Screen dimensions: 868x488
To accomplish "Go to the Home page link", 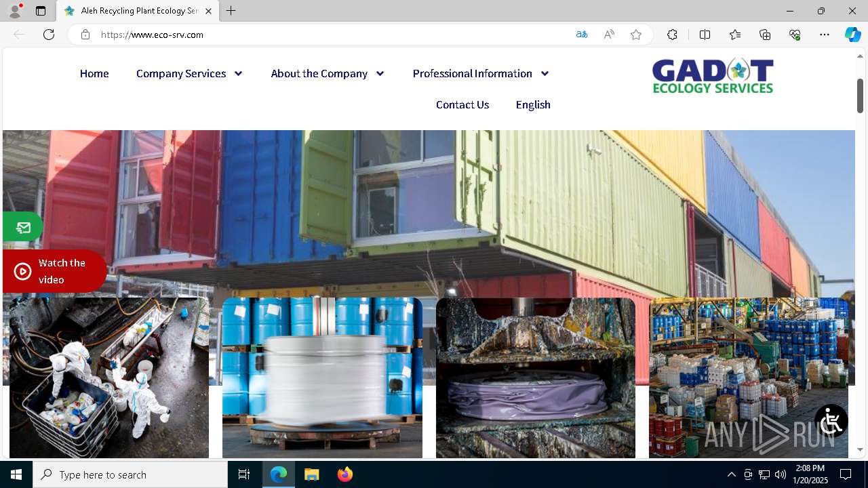I will (x=94, y=73).
